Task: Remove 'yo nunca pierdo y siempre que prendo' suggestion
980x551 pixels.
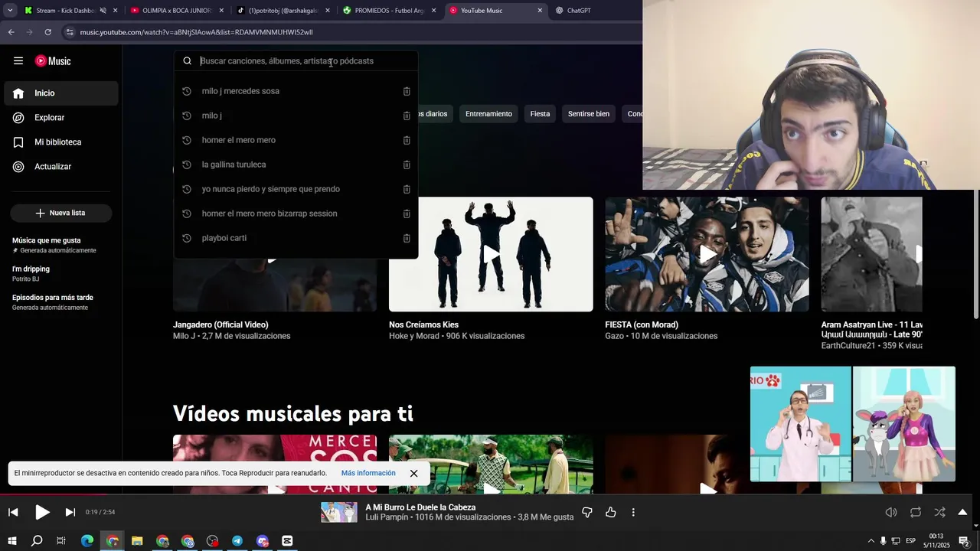Action: click(x=407, y=189)
